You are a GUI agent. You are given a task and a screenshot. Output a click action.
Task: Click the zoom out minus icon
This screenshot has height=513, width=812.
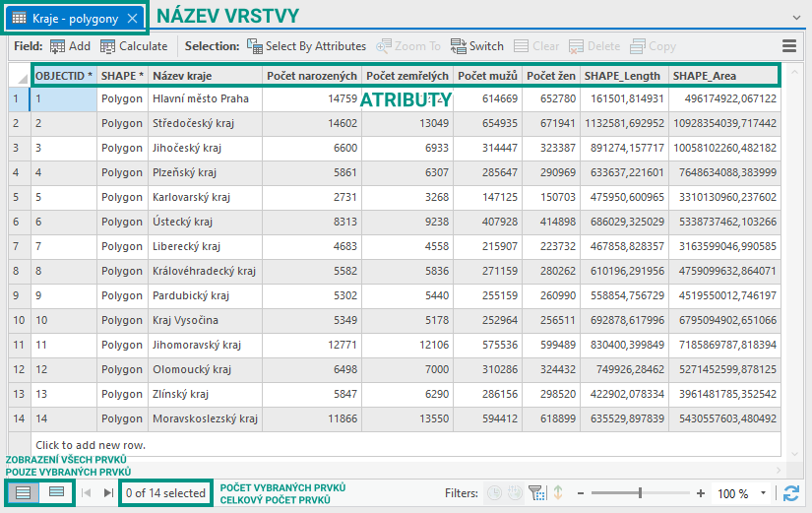click(581, 493)
